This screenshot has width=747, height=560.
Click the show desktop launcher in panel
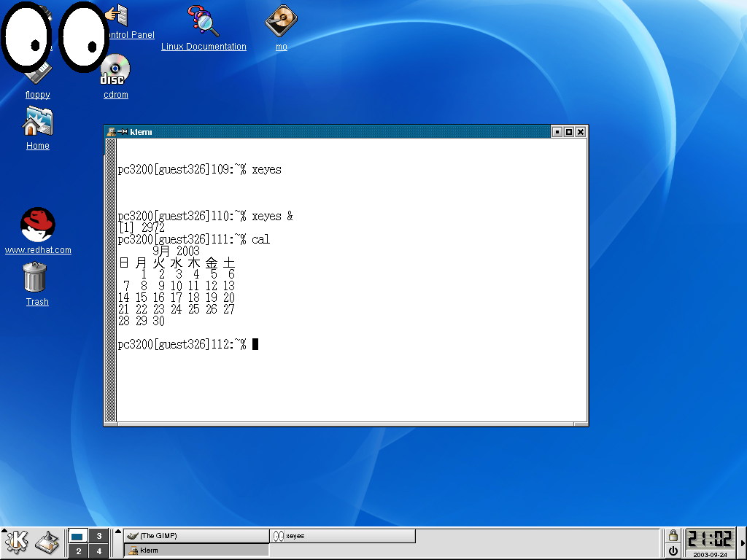coord(47,542)
